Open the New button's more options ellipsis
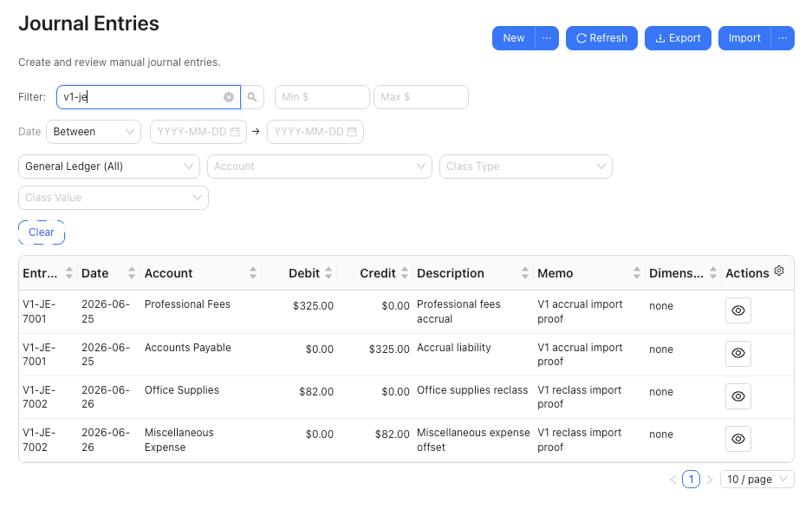This screenshot has height=516, width=812. (x=547, y=38)
